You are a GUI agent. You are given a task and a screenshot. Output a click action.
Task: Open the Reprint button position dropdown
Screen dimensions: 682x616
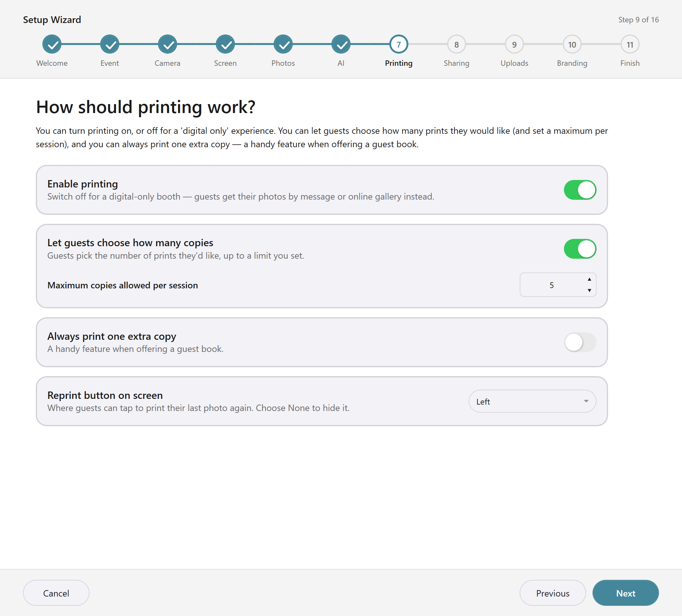click(532, 401)
